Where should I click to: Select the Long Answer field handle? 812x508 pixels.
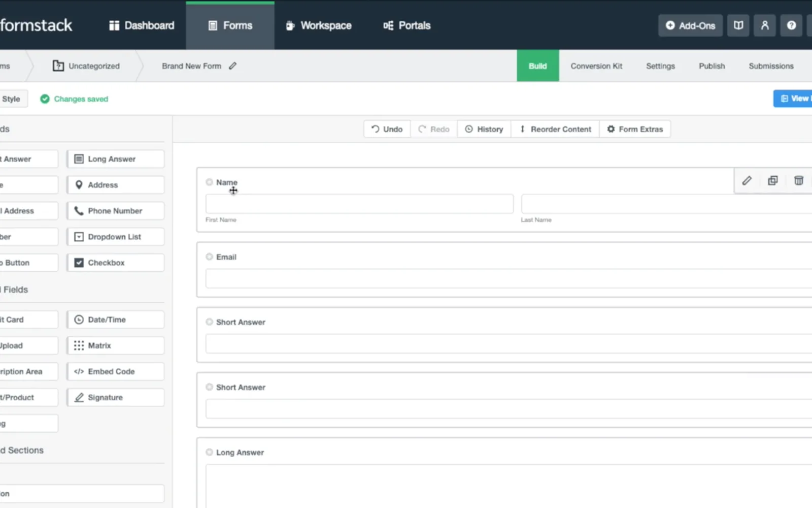[x=209, y=452]
